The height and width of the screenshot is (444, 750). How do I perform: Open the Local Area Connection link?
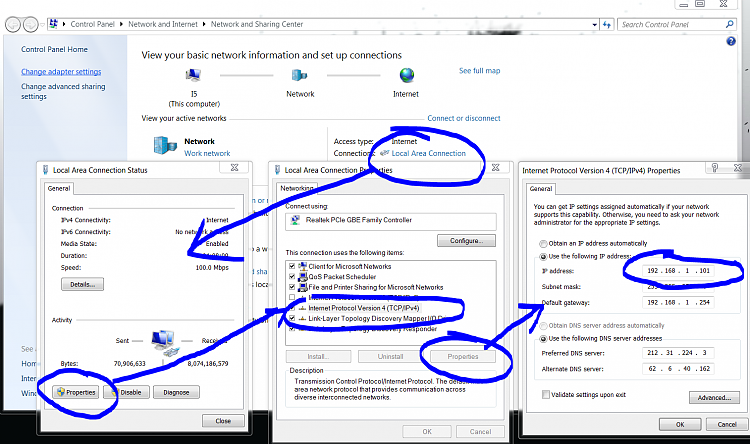tap(429, 154)
